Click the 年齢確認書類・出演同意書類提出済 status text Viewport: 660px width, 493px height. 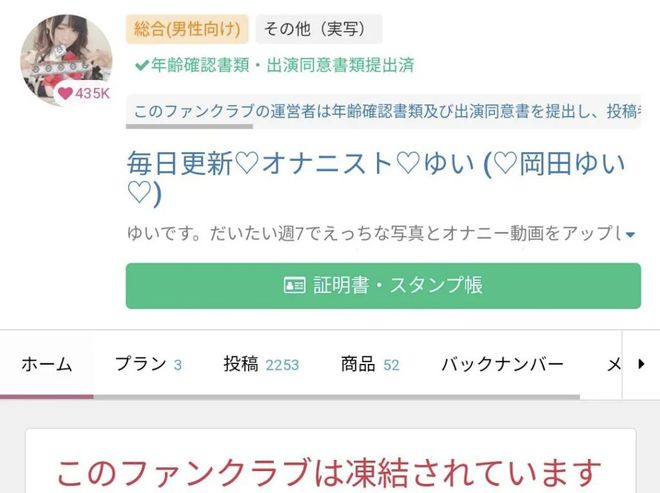click(x=282, y=65)
